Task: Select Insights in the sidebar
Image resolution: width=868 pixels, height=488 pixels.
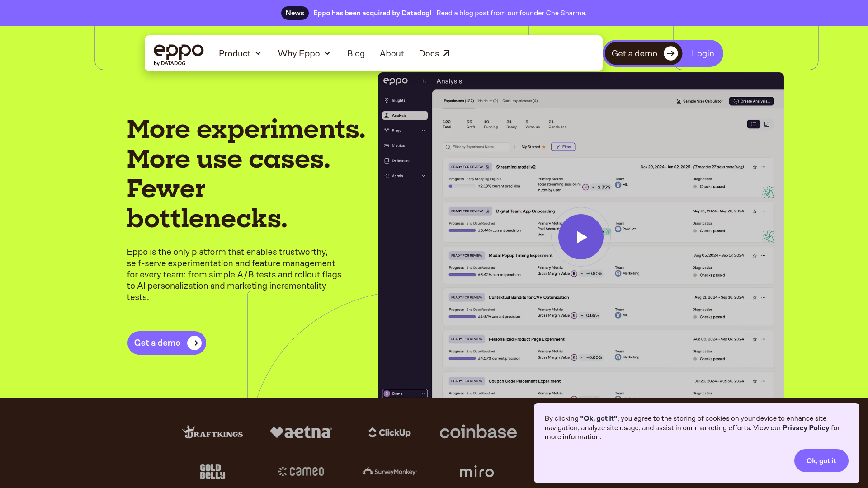Action: 398,100
